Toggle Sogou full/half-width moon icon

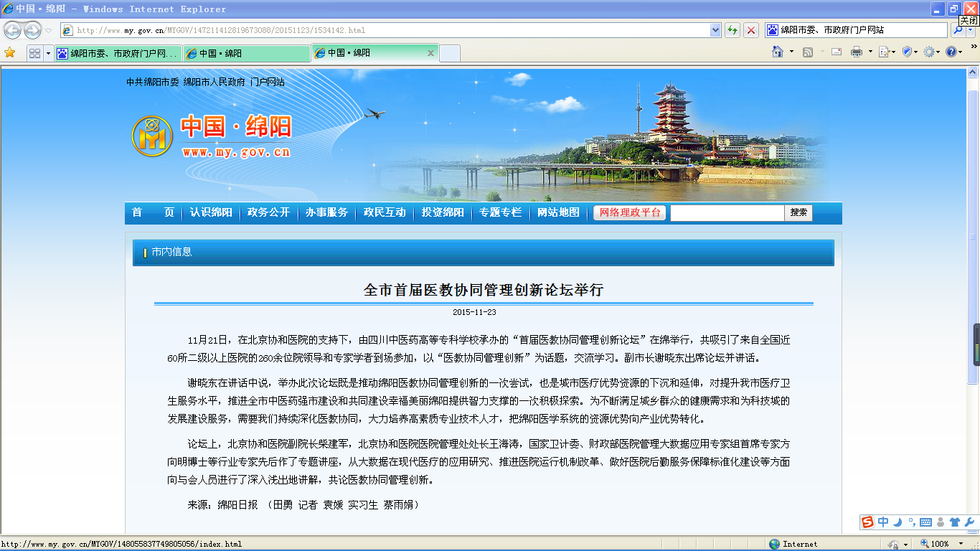tap(897, 522)
